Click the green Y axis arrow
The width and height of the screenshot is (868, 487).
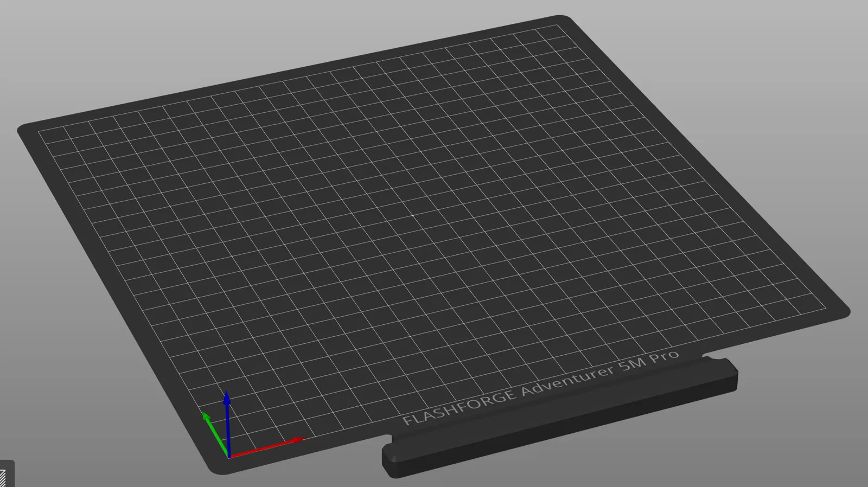pyautogui.click(x=215, y=434)
